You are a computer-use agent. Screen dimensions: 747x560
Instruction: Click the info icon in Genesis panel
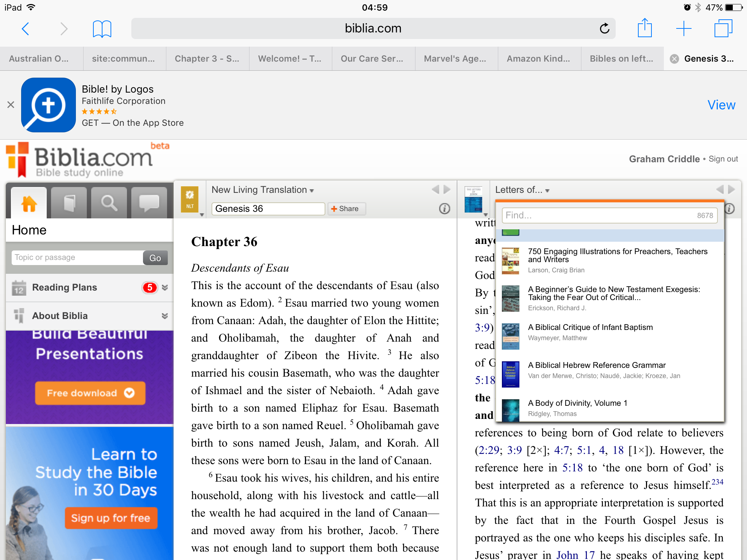point(444,209)
